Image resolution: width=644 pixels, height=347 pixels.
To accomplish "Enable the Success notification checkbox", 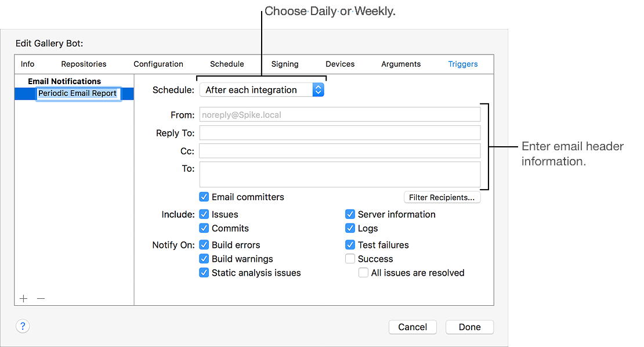I will [x=350, y=259].
